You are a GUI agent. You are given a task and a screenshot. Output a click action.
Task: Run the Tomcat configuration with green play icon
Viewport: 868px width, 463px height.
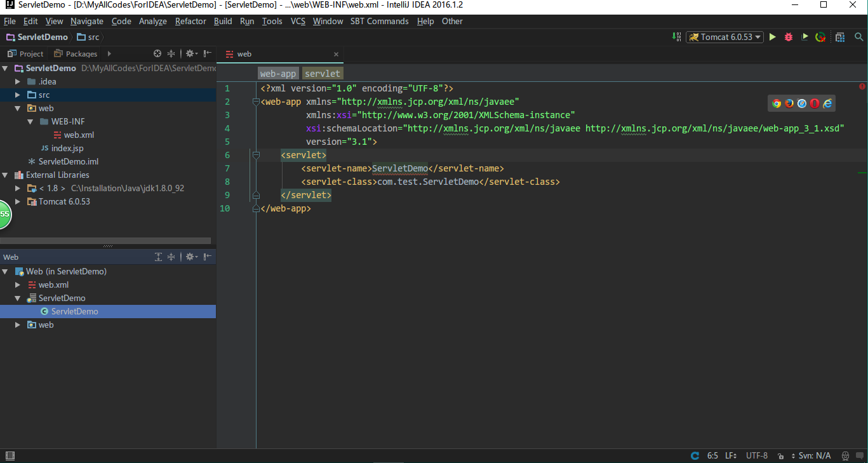pos(773,37)
